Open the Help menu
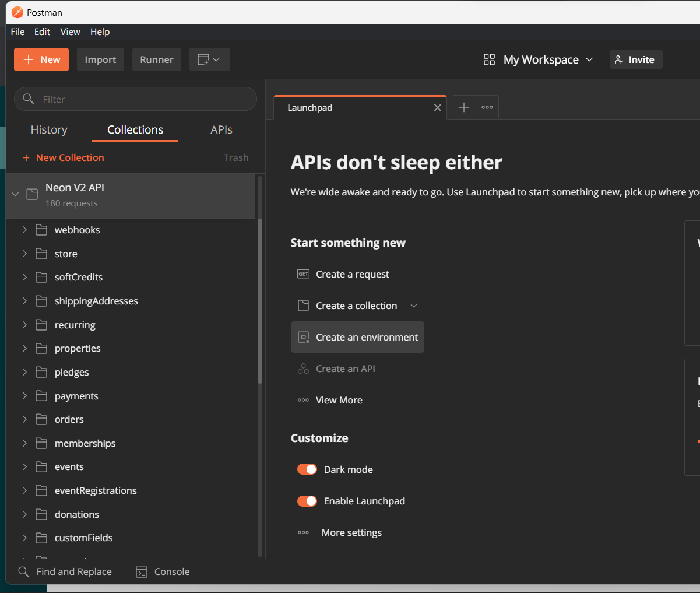Viewport: 700px width, 593px height. [100, 31]
